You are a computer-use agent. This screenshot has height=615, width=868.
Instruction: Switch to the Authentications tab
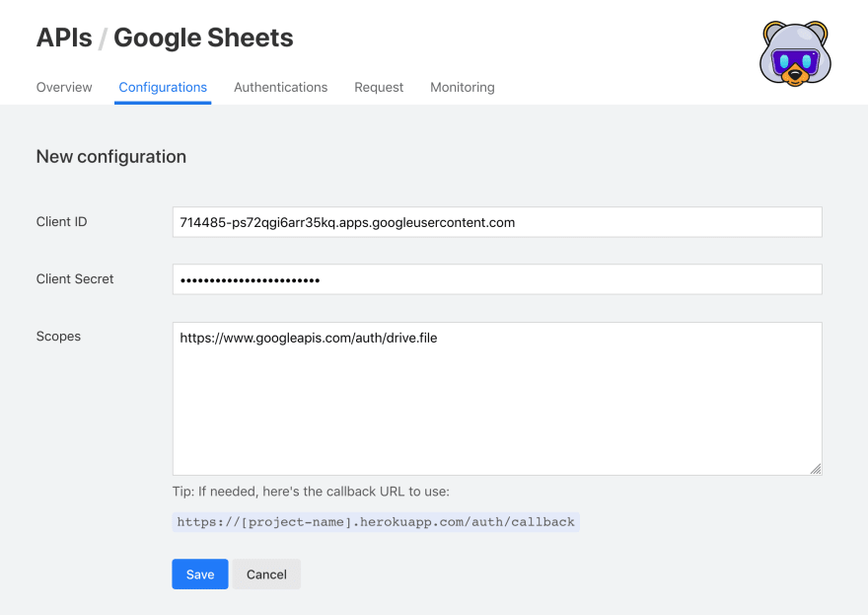tap(281, 88)
